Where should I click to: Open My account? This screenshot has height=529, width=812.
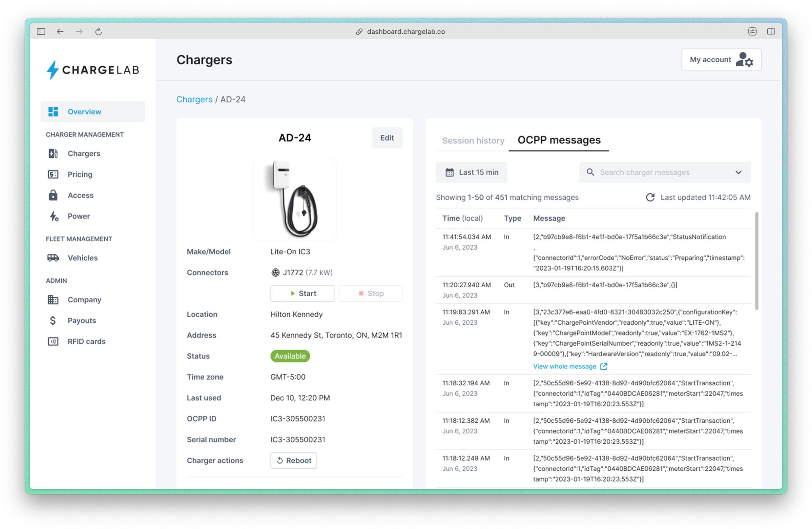coord(721,59)
